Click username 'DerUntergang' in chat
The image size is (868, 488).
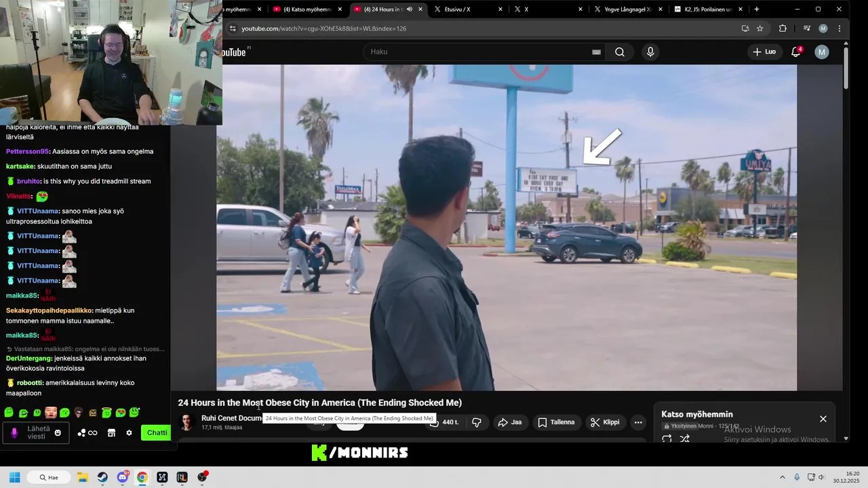tap(29, 358)
